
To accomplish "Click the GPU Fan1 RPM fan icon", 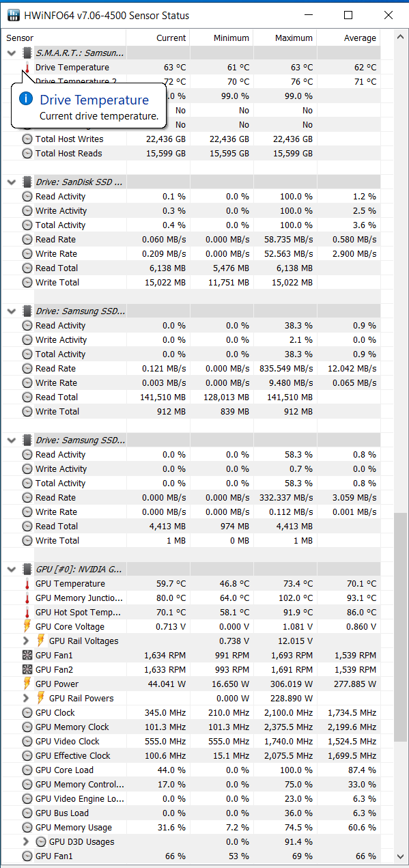I will coord(27,656).
